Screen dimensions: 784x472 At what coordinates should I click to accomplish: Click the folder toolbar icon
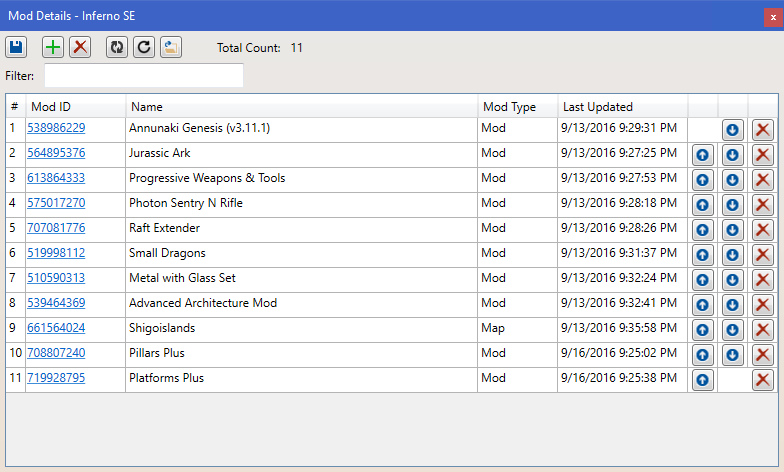pyautogui.click(x=171, y=48)
